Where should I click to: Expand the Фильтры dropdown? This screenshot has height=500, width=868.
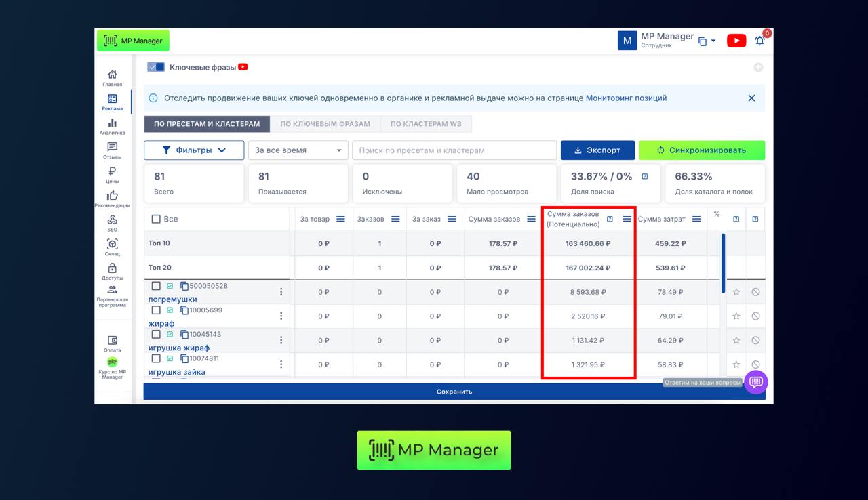pyautogui.click(x=194, y=150)
